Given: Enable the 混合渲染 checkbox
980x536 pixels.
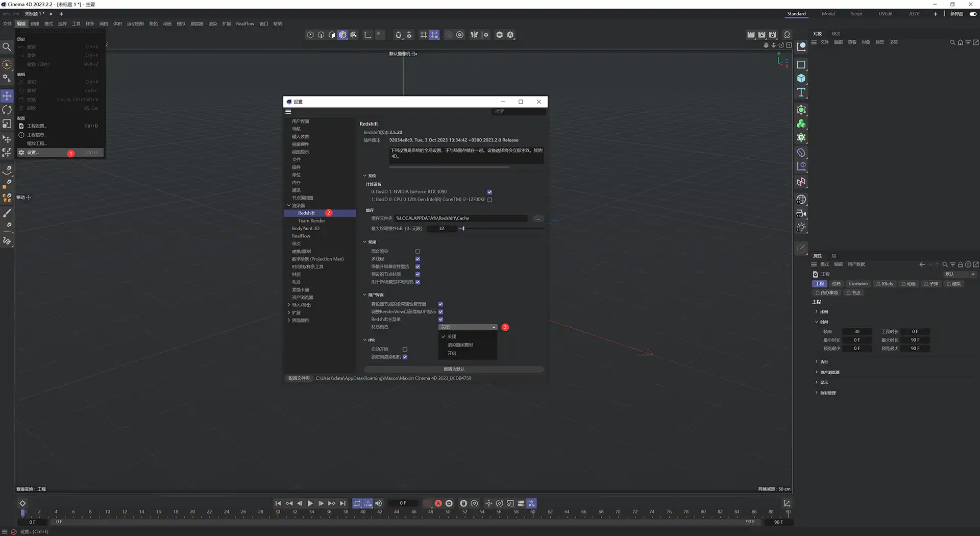Looking at the screenshot, I should (x=418, y=251).
